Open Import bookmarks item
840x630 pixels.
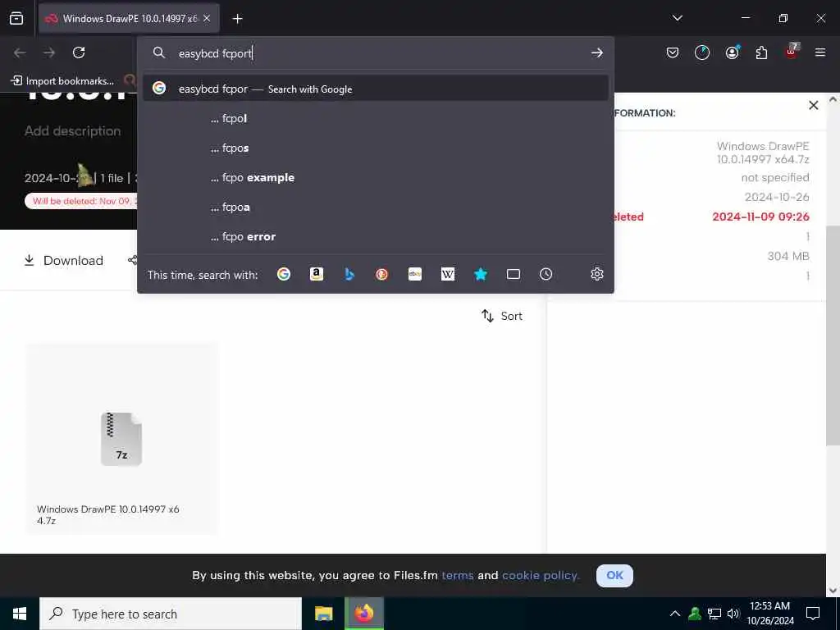63,81
